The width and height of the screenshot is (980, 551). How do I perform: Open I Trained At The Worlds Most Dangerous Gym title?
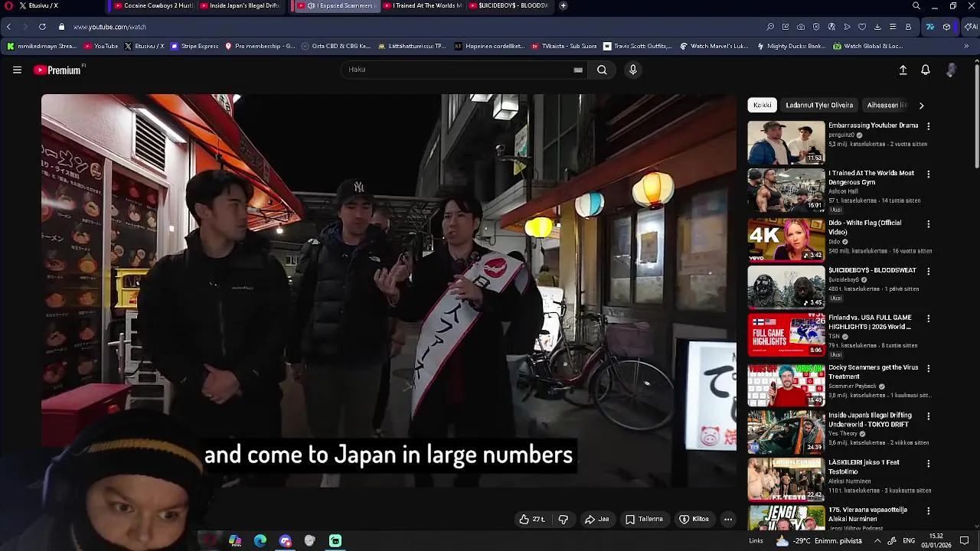pyautogui.click(x=871, y=178)
